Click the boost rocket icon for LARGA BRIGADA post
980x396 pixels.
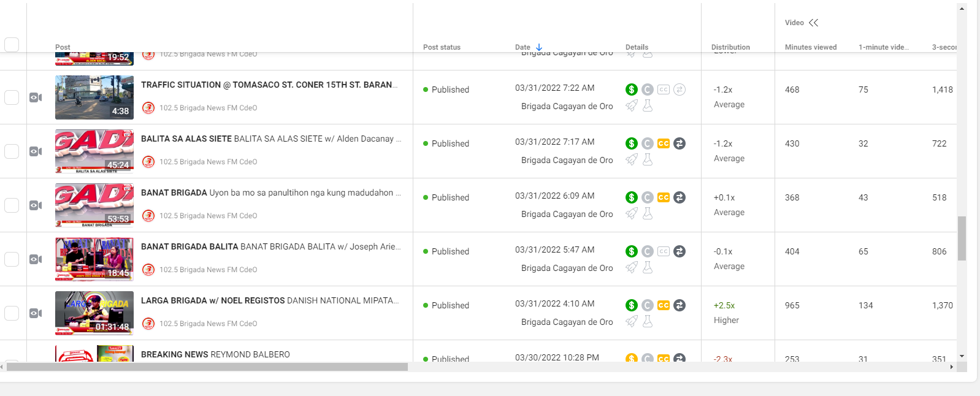[631, 321]
